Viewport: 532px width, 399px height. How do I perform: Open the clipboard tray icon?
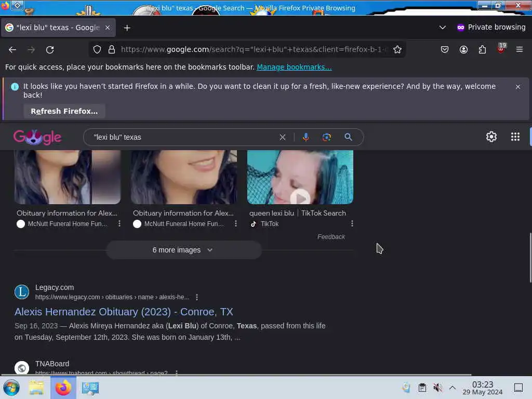[422, 388]
